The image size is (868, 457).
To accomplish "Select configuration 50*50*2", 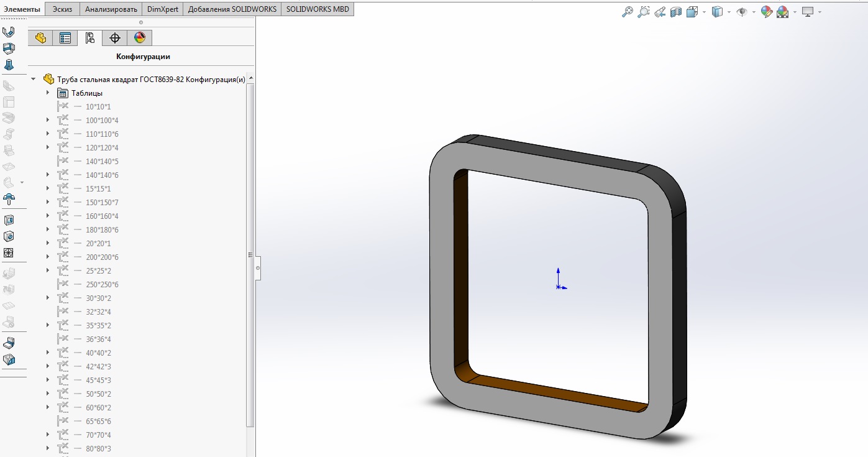I will 98,394.
